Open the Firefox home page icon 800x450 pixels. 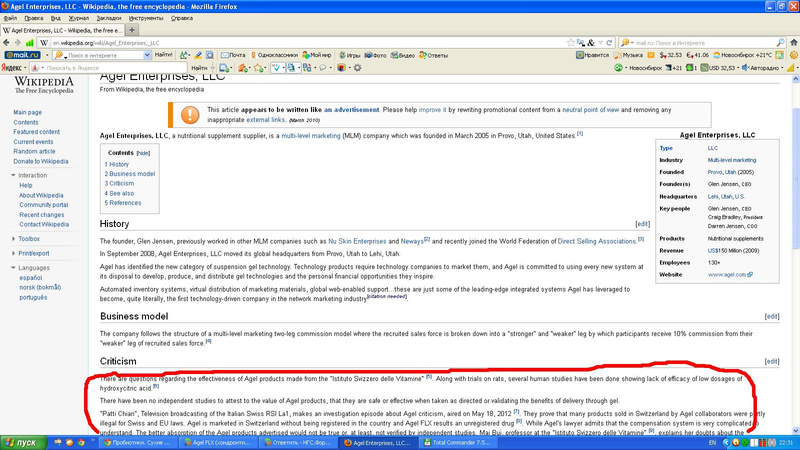point(793,43)
